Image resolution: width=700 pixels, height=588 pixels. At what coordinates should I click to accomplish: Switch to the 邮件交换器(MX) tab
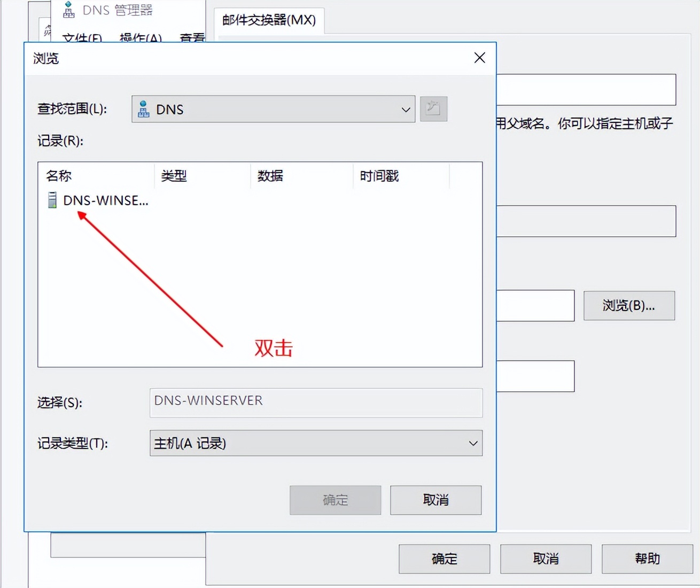(269, 20)
